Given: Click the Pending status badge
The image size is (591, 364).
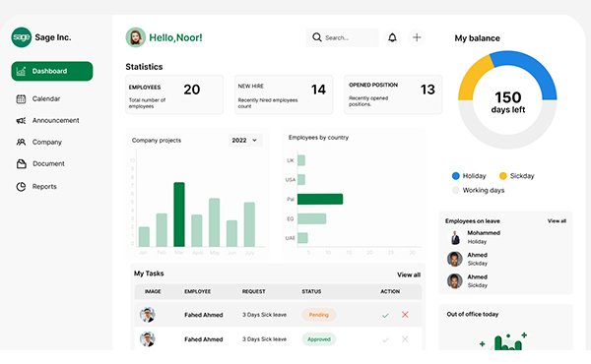Looking at the screenshot, I should (x=319, y=315).
